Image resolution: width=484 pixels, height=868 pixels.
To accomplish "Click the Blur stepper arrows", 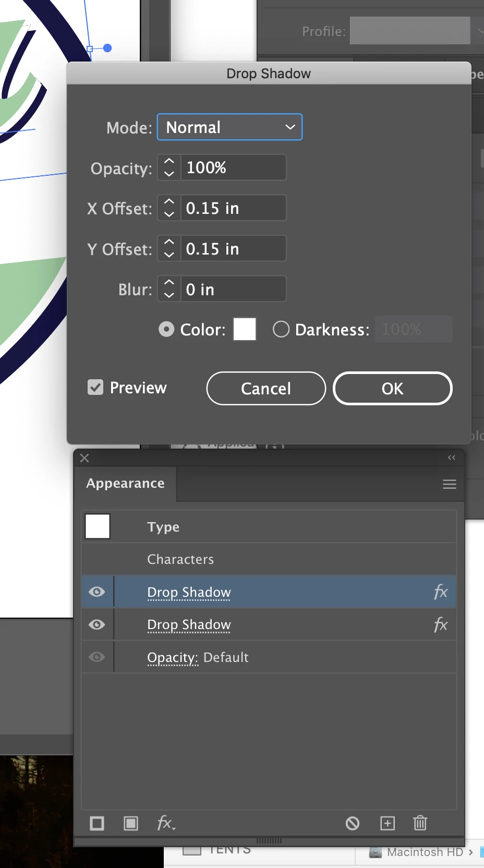I will pos(169,289).
